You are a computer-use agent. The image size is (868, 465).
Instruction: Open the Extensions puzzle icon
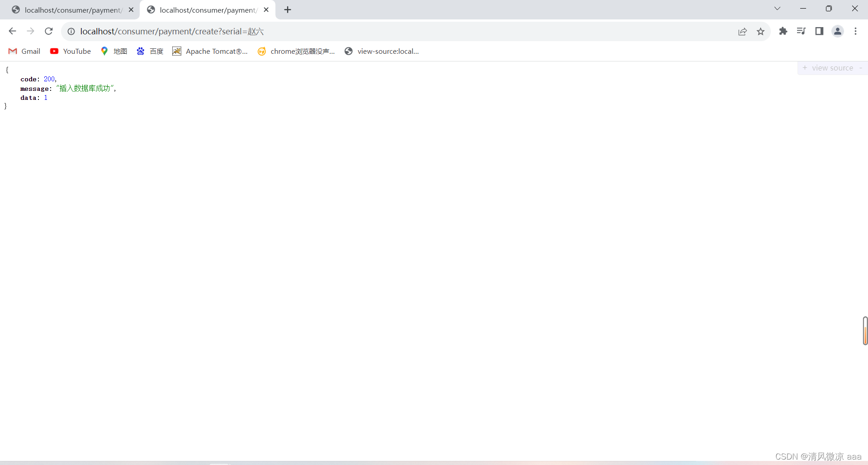coord(783,31)
